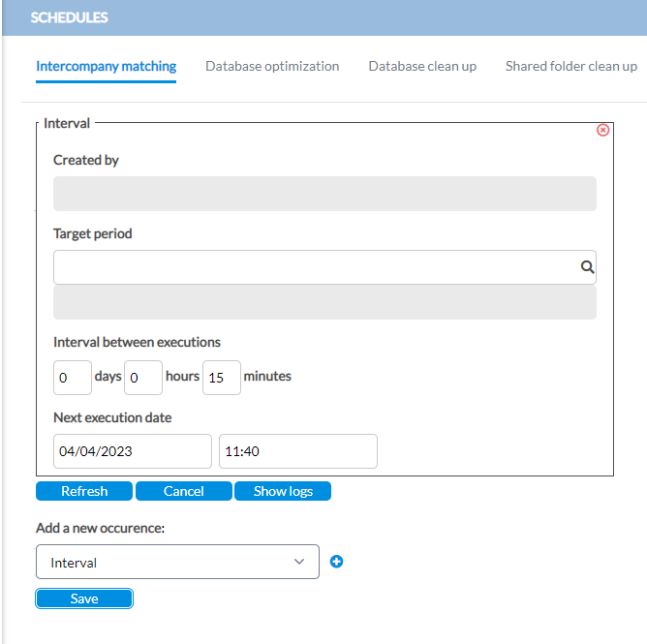647x644 pixels.
Task: Open the Database optimization tab
Action: click(x=272, y=67)
